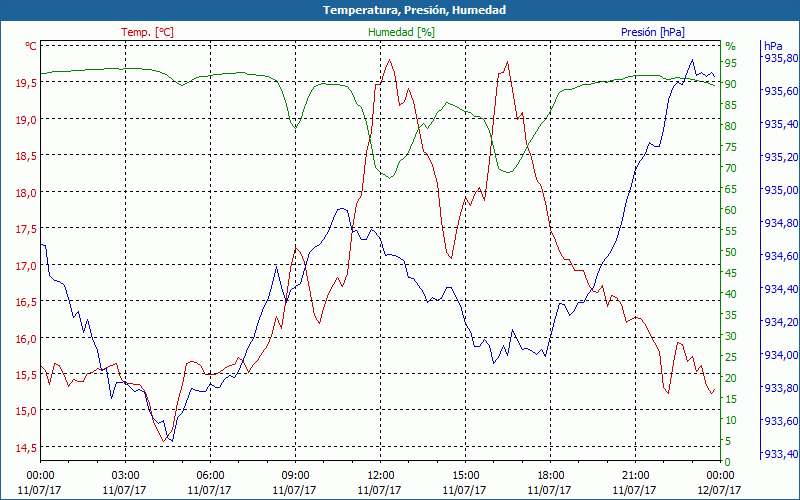Click the "934,40" pressure axis value
This screenshot has height=500, width=800.
780,289
